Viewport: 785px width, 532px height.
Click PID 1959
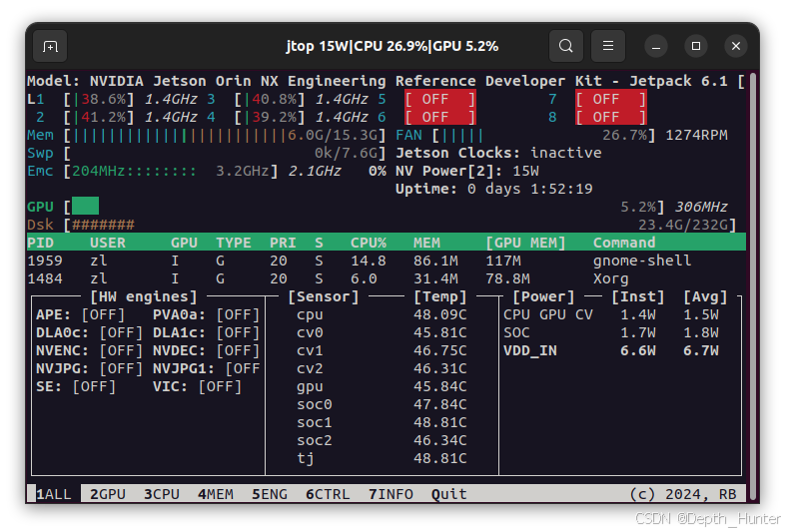(x=45, y=261)
